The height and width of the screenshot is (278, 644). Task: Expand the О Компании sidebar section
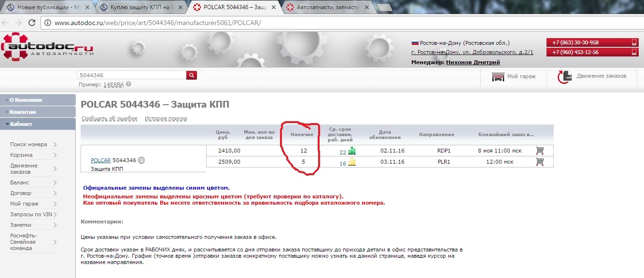(x=38, y=100)
